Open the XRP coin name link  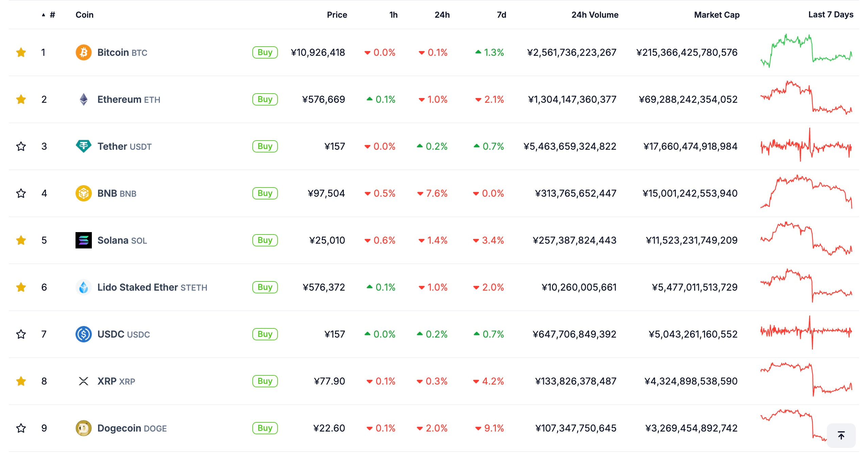coord(116,381)
